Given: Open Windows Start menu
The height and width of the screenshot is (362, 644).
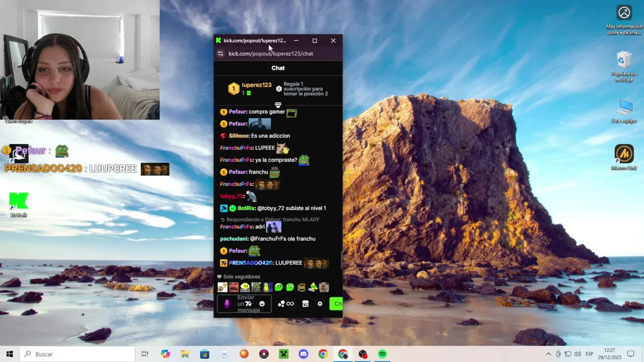Looking at the screenshot, I should click(10, 354).
